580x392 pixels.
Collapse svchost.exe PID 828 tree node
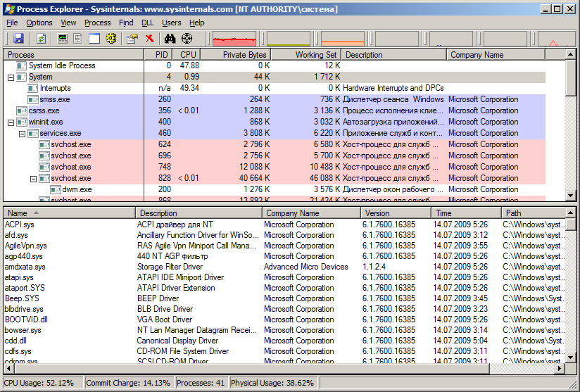tap(33, 179)
